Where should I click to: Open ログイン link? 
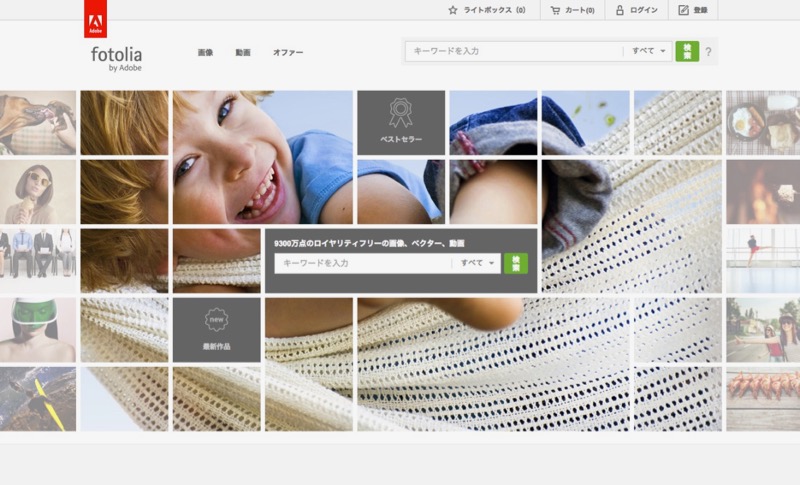[x=643, y=10]
